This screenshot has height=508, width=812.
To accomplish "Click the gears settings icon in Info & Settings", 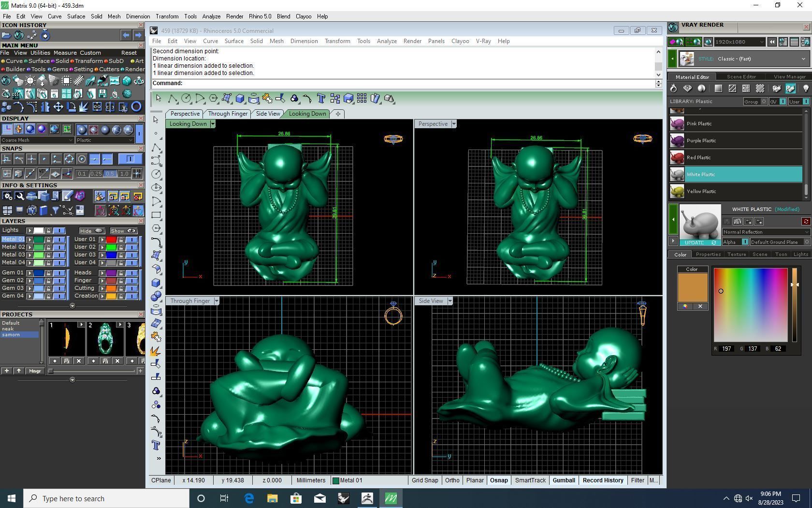I will click(7, 196).
